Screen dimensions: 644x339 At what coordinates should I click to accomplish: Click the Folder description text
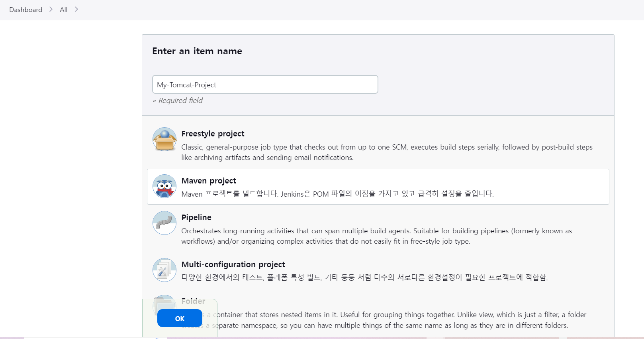point(384,320)
